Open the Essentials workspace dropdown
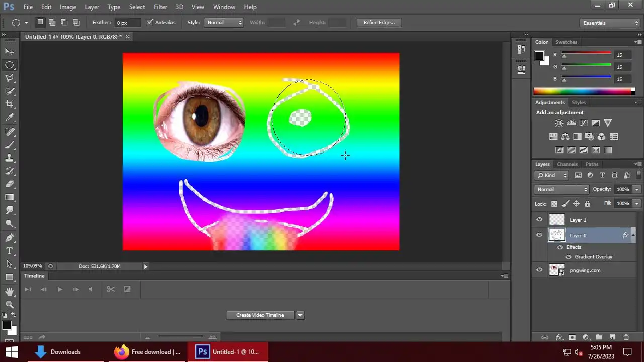The width and height of the screenshot is (644, 362). [610, 23]
